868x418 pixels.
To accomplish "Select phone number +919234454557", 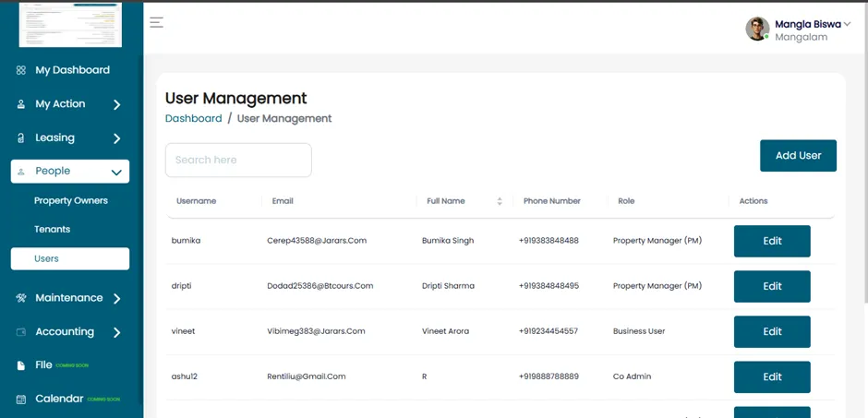I will tap(548, 331).
